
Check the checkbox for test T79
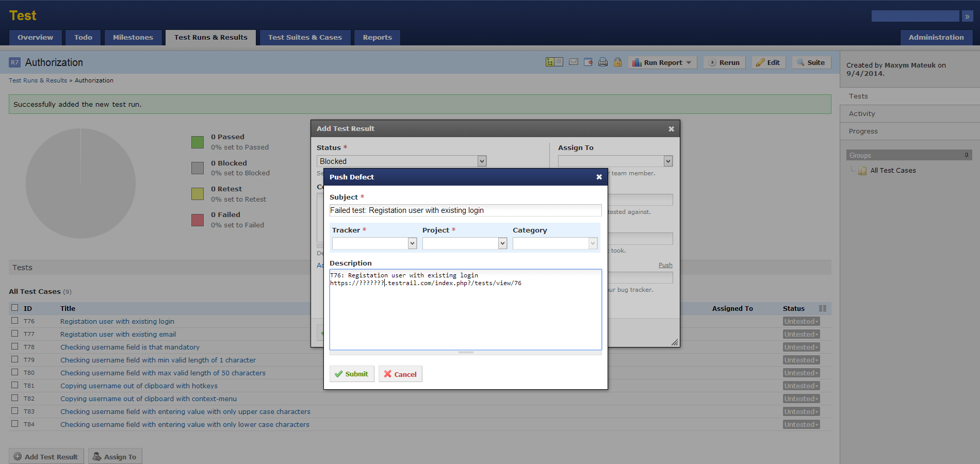[x=14, y=359]
